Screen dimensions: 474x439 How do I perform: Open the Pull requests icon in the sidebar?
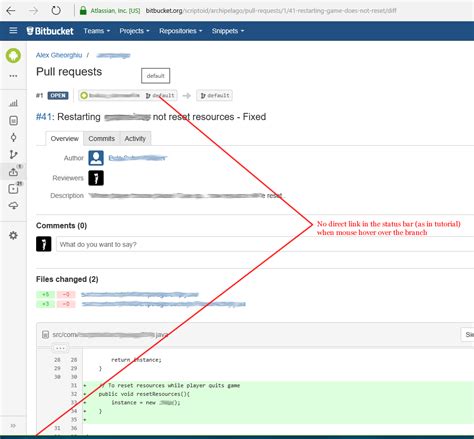pos(13,172)
